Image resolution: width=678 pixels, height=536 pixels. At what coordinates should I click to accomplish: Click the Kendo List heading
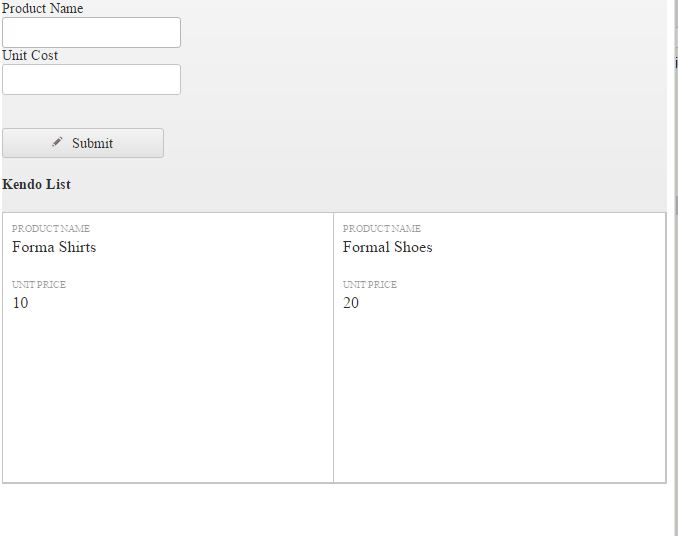[x=37, y=184]
